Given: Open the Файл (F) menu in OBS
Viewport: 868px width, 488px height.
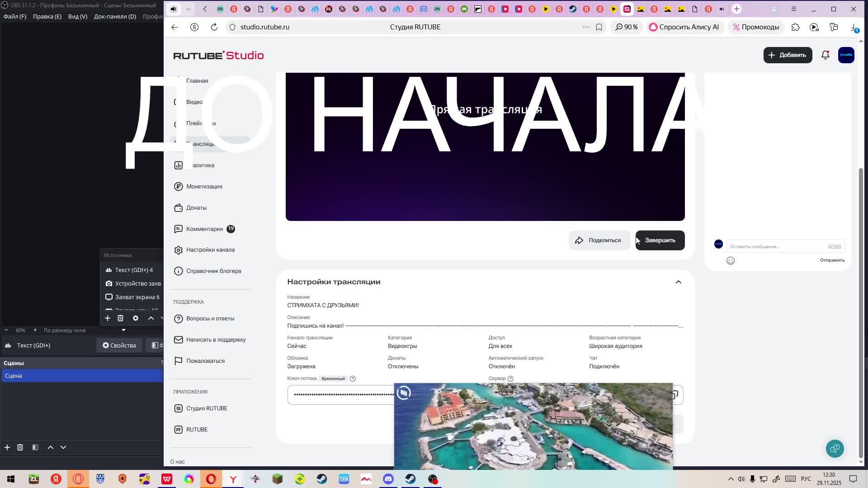Looking at the screenshot, I should pos(15,16).
